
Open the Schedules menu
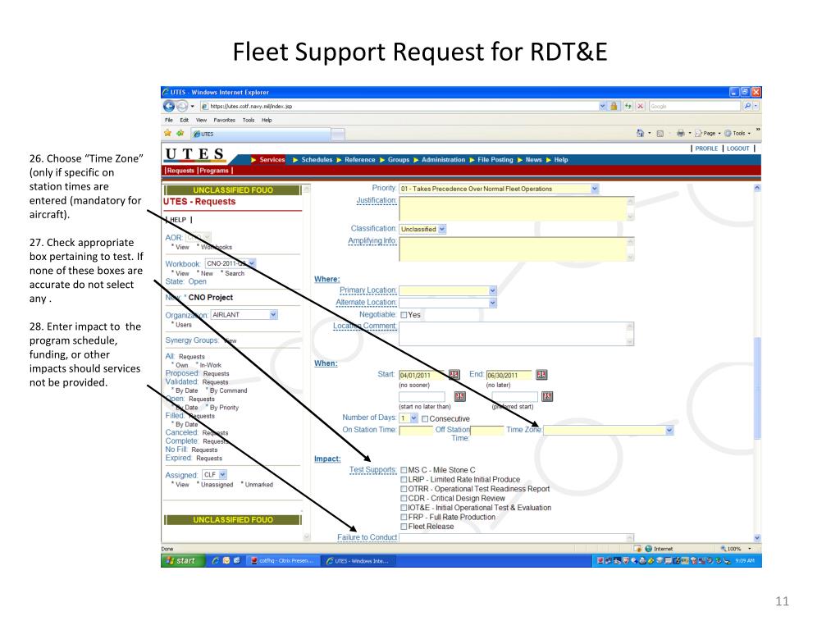click(x=317, y=160)
